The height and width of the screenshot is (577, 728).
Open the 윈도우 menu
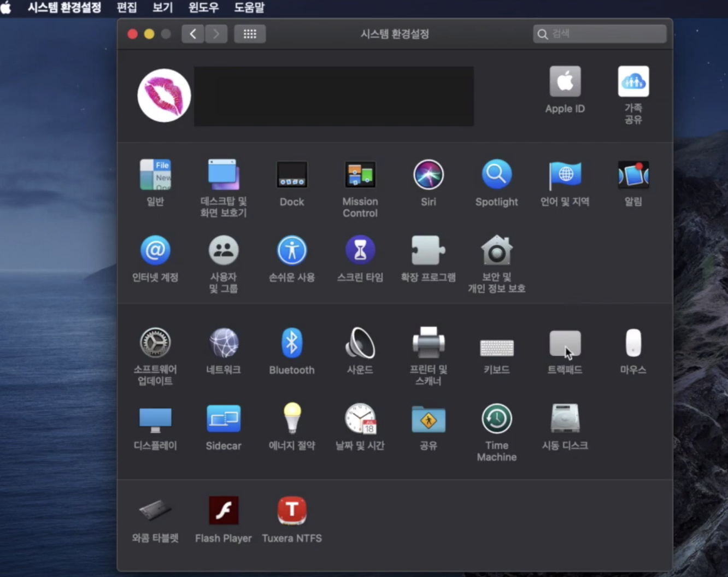coord(203,8)
